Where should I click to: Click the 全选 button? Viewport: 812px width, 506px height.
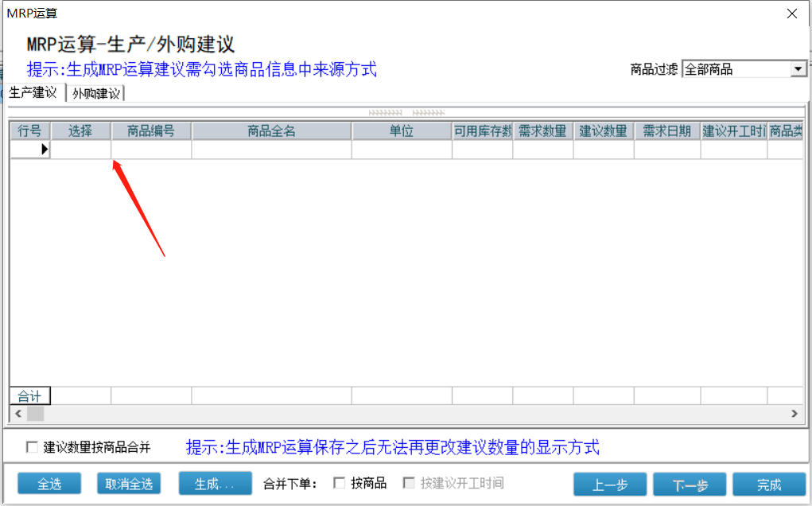pos(49,484)
